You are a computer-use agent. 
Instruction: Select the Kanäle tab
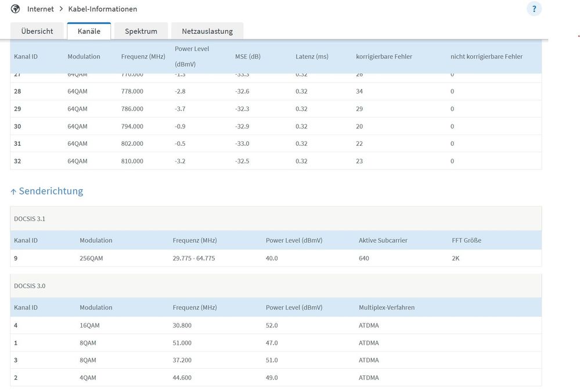pyautogui.click(x=89, y=31)
